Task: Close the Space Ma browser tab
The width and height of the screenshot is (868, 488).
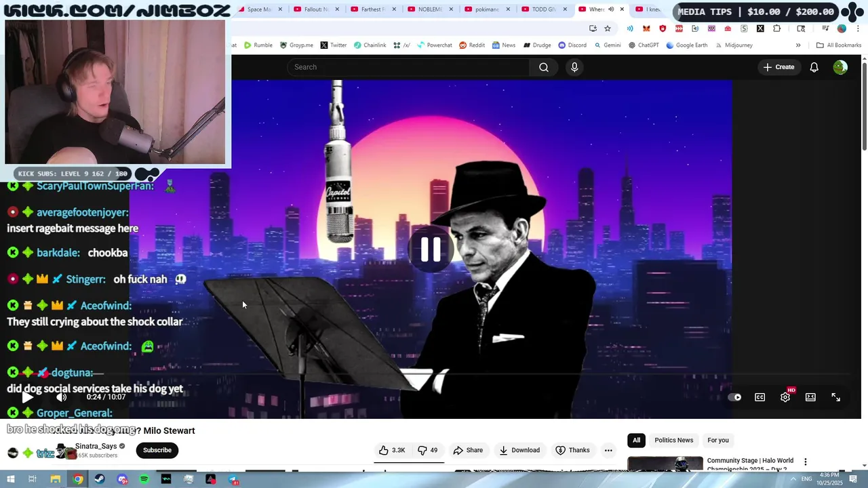Action: click(x=280, y=9)
